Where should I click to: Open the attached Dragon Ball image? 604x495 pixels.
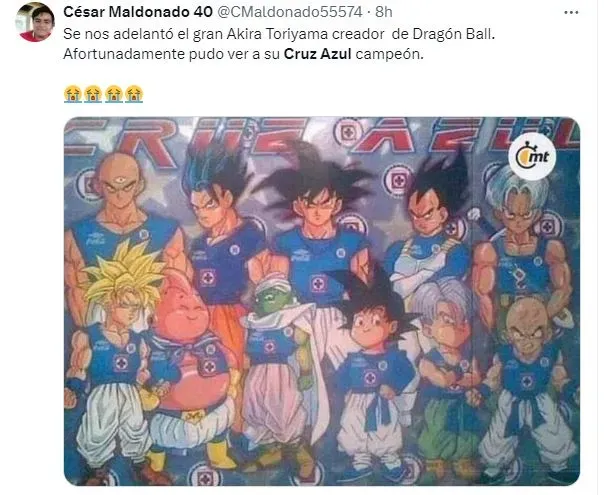322,301
